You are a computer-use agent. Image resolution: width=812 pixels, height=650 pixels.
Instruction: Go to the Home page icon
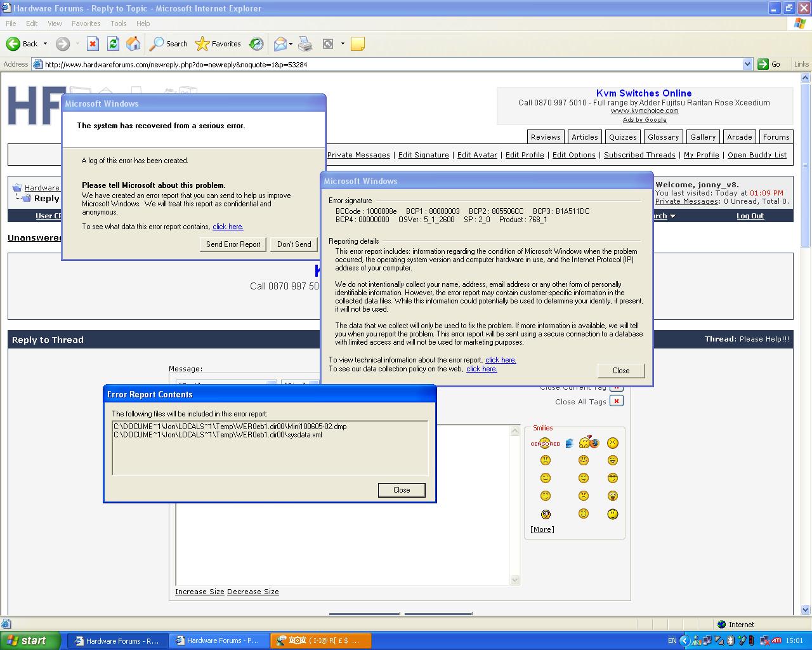pos(133,44)
